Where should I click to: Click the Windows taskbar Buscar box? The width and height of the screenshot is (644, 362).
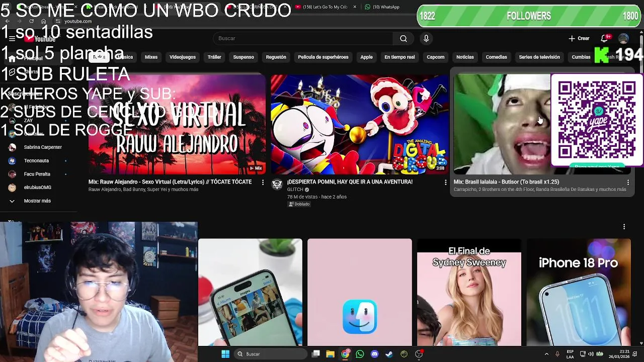(x=272, y=354)
